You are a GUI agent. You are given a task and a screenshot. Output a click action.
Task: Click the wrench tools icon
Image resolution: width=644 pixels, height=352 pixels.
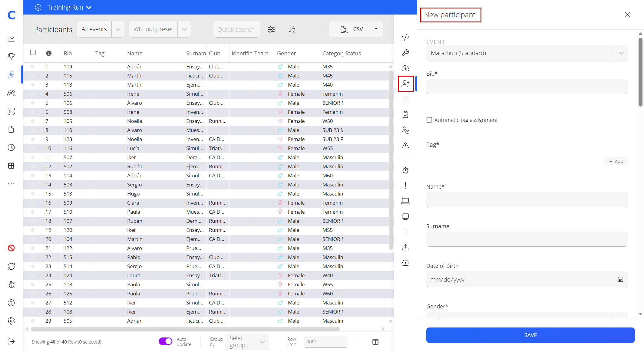click(x=405, y=53)
